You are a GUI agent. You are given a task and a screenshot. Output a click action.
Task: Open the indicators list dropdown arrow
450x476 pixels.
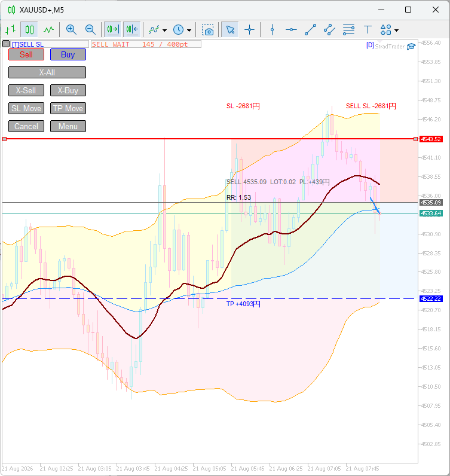pyautogui.click(x=164, y=30)
